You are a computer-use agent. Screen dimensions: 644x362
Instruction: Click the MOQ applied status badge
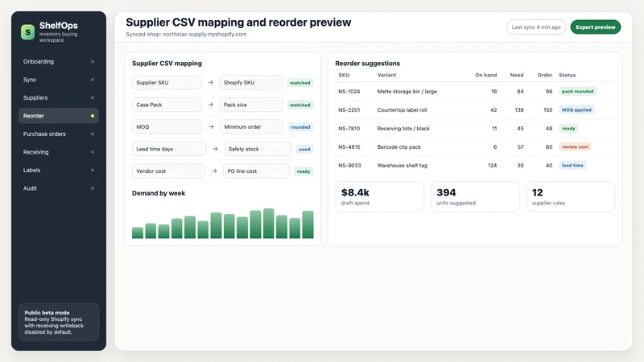576,110
